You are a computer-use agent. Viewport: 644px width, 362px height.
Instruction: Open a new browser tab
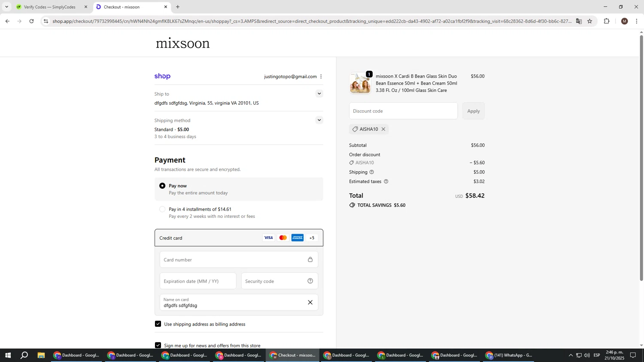[x=178, y=7]
